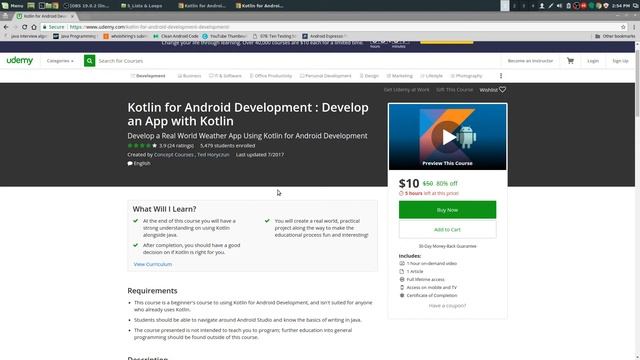Click Gift This Course link
The image size is (640, 360).
pos(454,90)
